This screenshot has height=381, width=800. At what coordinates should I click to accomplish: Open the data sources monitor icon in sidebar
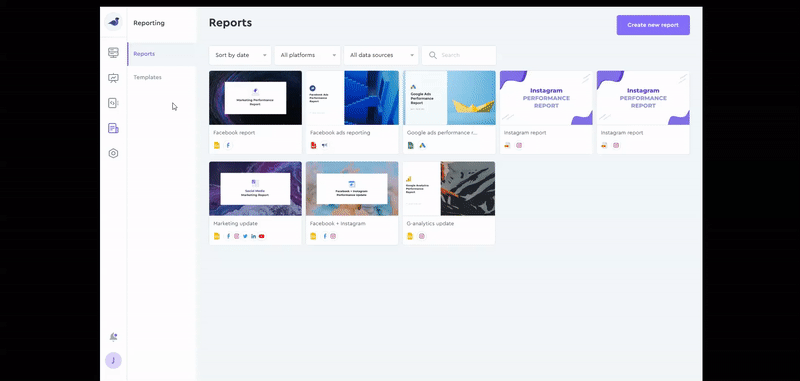point(113,53)
